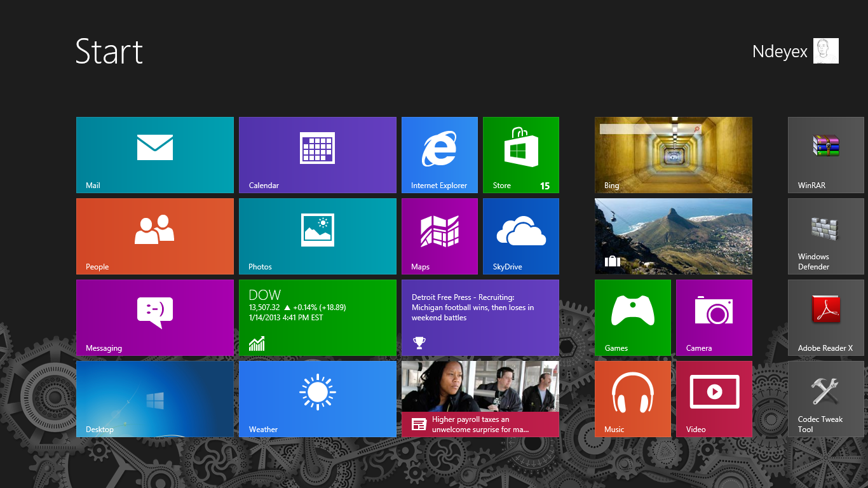Open the Maps app
Screen dimensions: 868x488
click(x=439, y=236)
